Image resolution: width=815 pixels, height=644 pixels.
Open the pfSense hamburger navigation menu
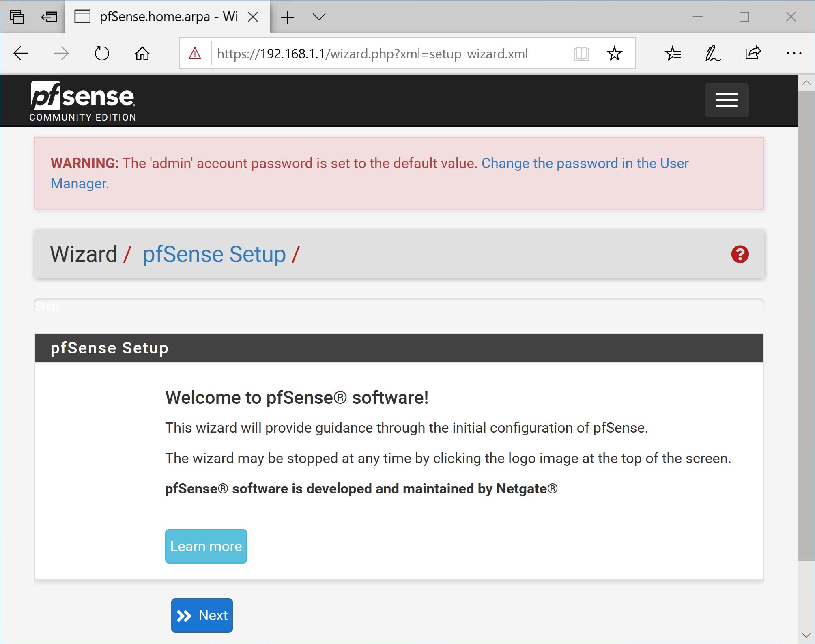726,100
